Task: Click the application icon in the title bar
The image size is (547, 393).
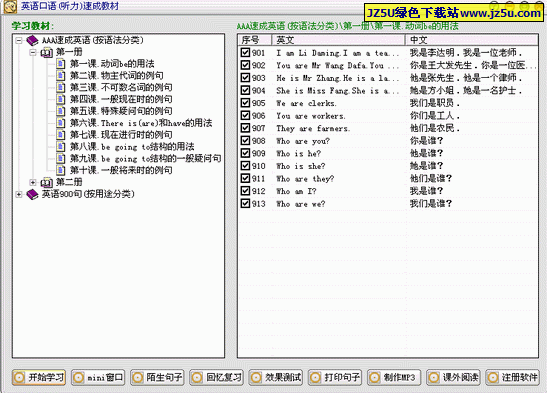Action: click(10, 6)
